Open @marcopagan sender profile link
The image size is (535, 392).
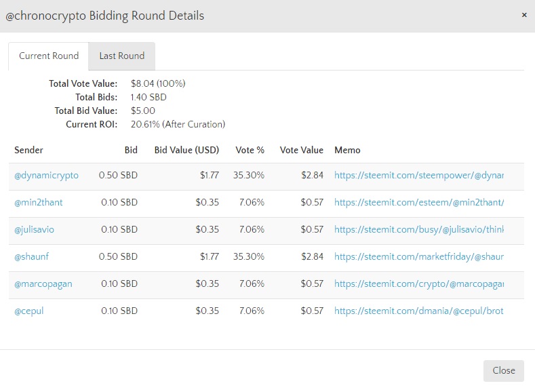tap(43, 284)
